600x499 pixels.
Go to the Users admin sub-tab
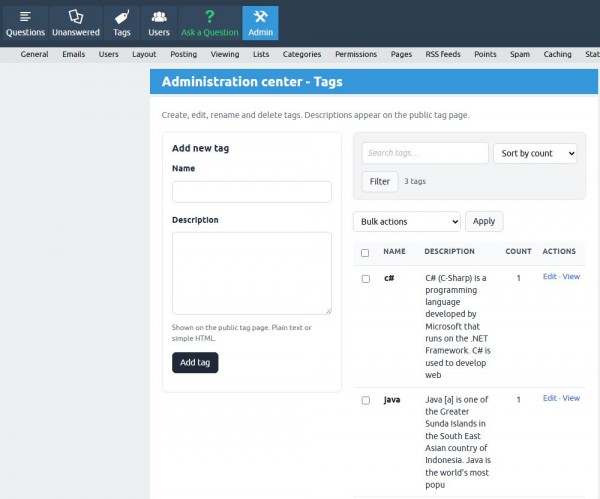pyautogui.click(x=108, y=54)
